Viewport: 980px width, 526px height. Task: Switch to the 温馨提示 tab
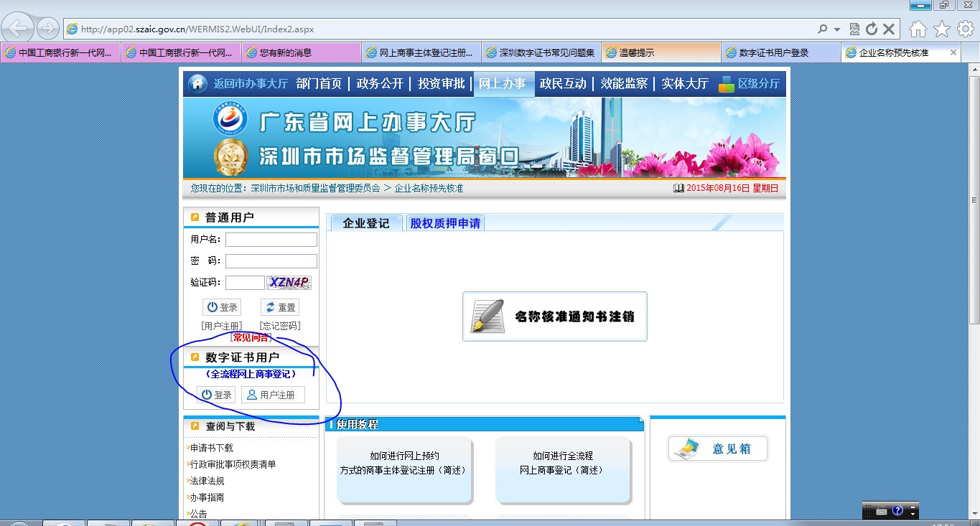point(661,52)
